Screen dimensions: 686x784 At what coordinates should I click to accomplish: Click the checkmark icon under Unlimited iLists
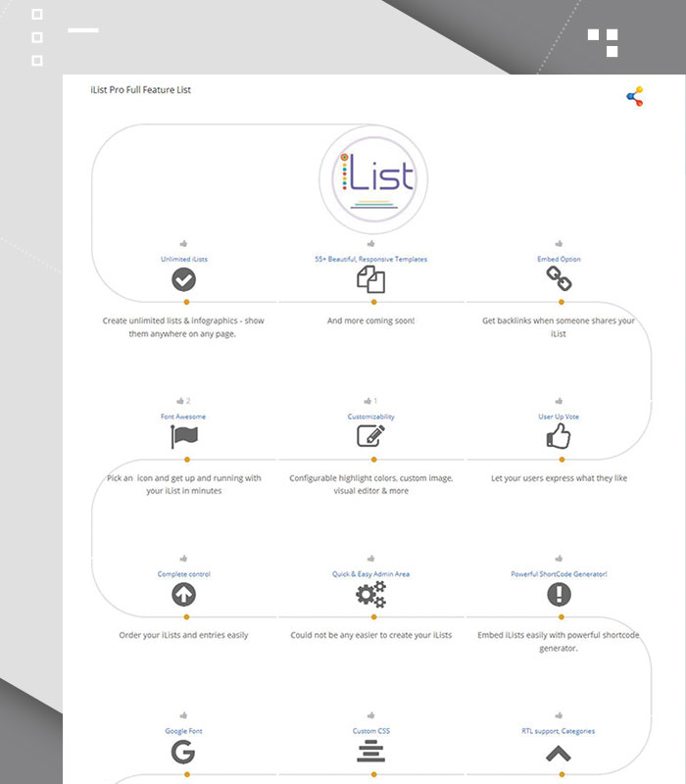(183, 279)
